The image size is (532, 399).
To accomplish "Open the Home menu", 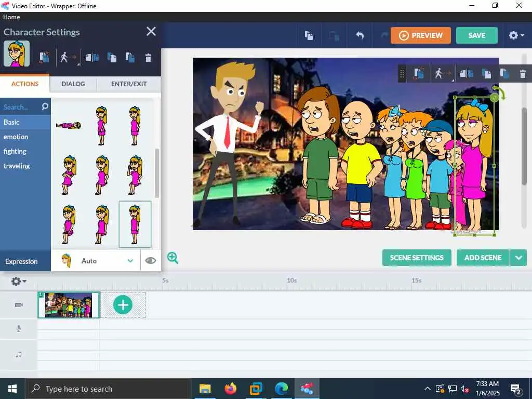I will [11, 17].
